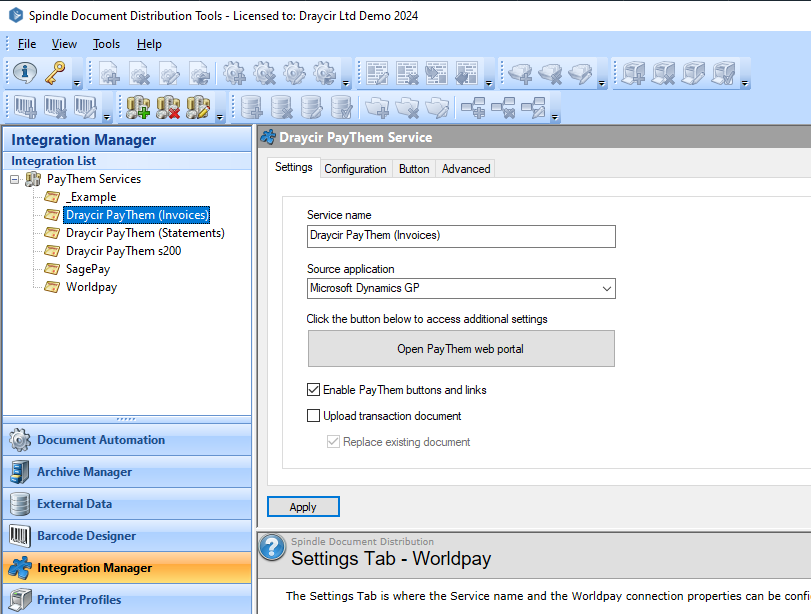Click the export template arrow icon
This screenshot has height=614, width=811.
[467, 73]
